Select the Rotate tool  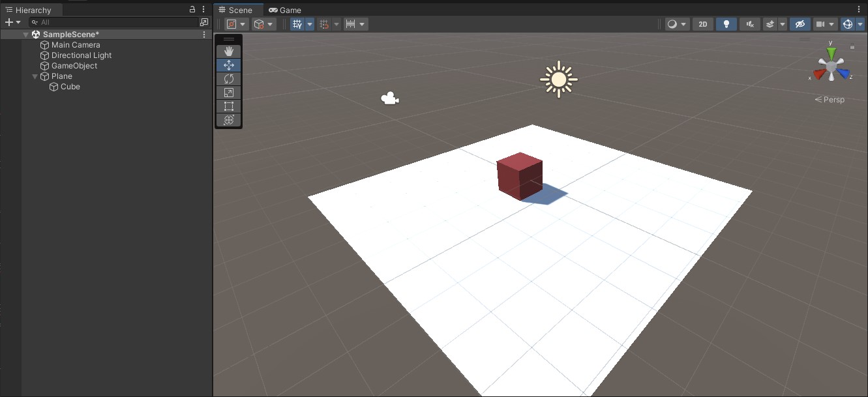tap(229, 79)
